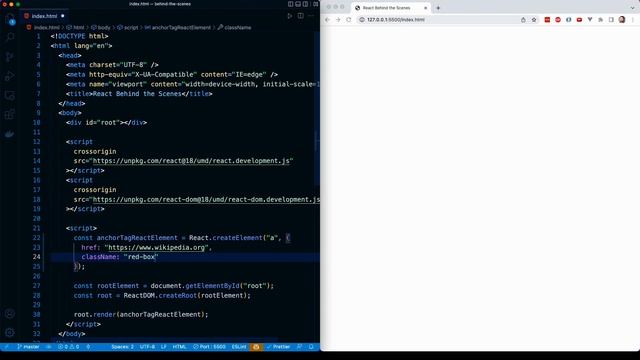Viewport: 640px width, 360px height.
Task: Click the errors and warnings count in the status bar
Action: click(x=68, y=347)
